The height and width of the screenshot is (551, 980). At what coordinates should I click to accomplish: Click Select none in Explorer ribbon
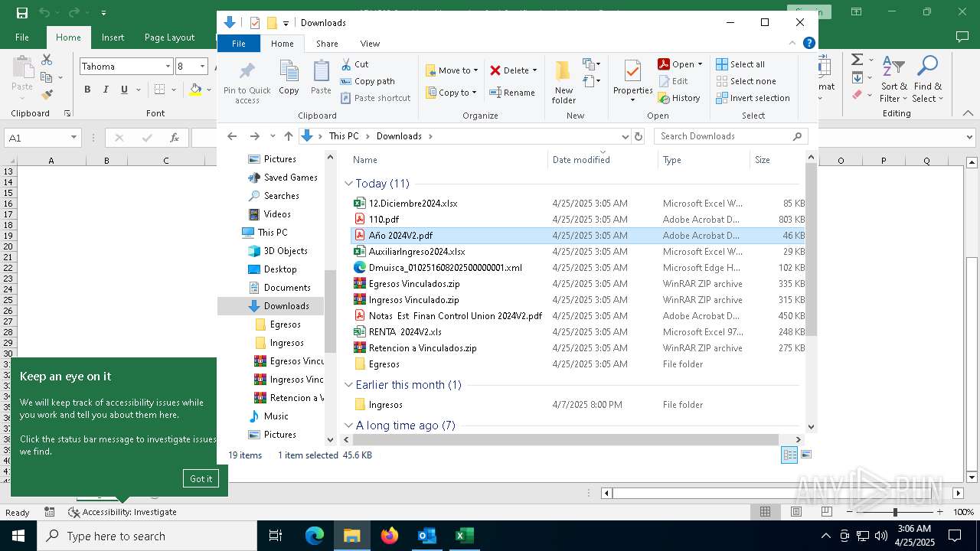point(746,81)
